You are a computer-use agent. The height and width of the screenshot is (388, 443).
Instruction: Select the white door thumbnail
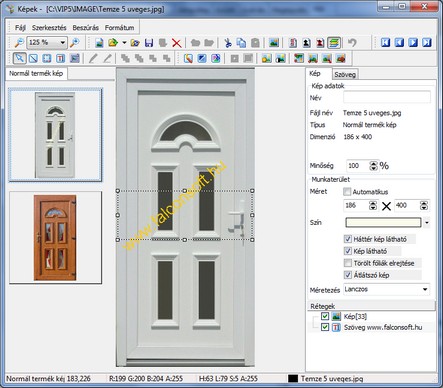pyautogui.click(x=55, y=135)
